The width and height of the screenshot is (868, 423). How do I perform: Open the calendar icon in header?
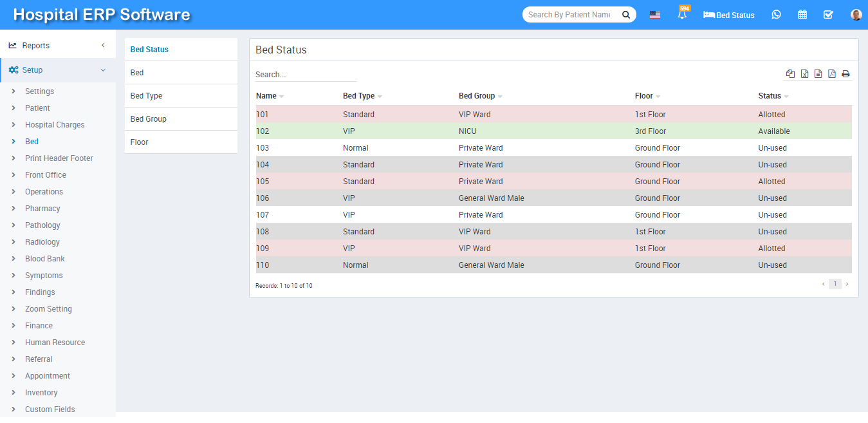click(x=802, y=15)
